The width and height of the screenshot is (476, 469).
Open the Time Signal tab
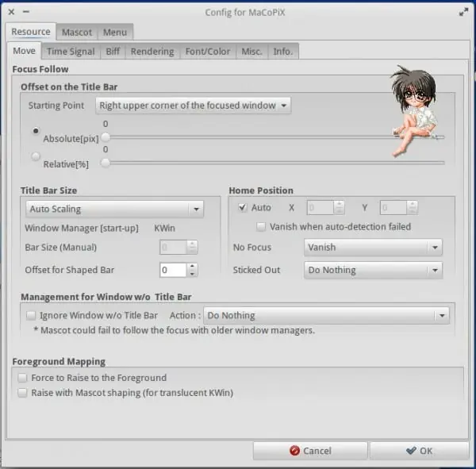coord(71,52)
